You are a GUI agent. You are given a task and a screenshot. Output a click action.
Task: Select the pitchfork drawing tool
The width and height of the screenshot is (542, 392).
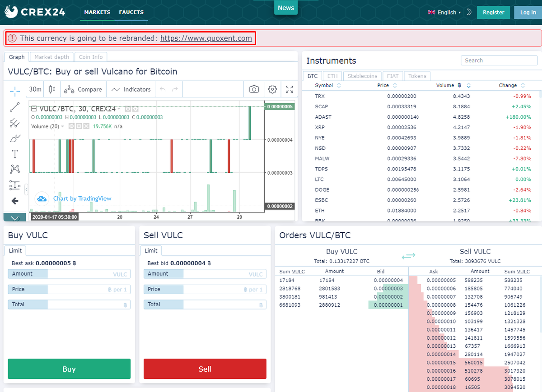tap(15, 123)
